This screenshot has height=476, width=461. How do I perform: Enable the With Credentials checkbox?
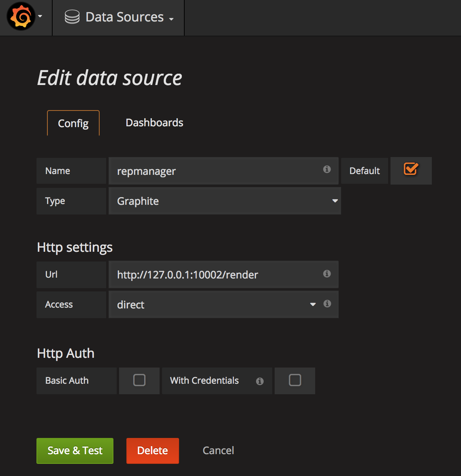tap(295, 380)
